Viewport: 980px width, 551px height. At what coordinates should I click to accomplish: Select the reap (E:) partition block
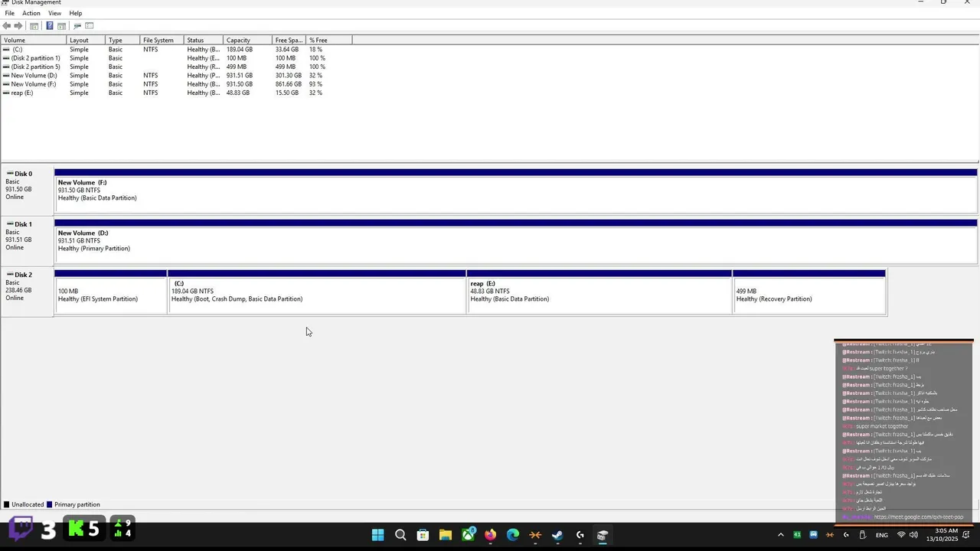click(599, 292)
